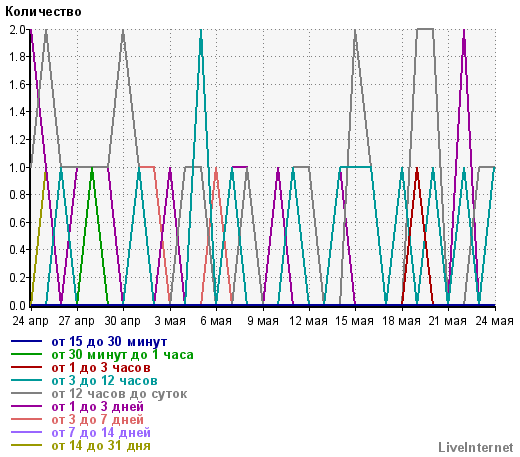
Task: Click the olive legend line swatch
Action: tap(26, 445)
